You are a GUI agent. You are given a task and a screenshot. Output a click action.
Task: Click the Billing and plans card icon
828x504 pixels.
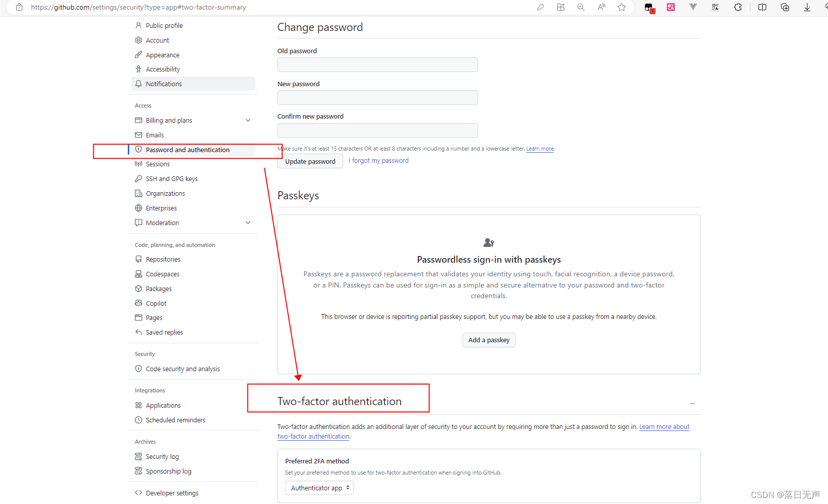(138, 120)
